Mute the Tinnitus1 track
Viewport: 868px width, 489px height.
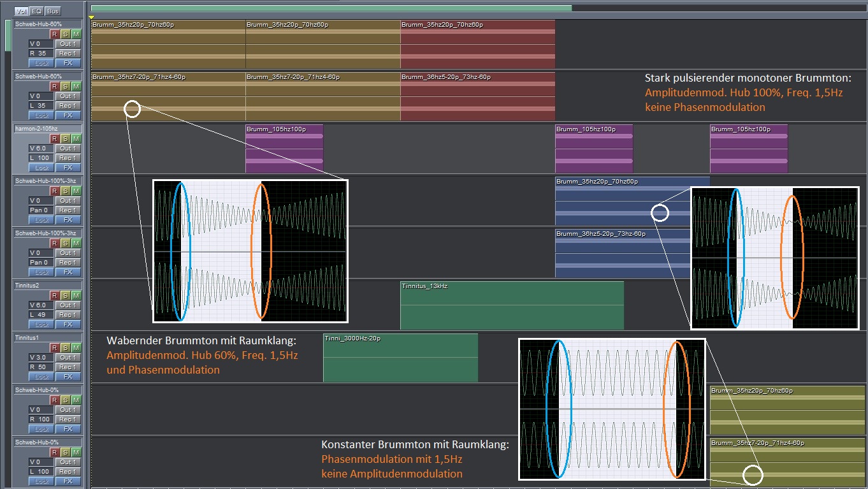click(76, 347)
